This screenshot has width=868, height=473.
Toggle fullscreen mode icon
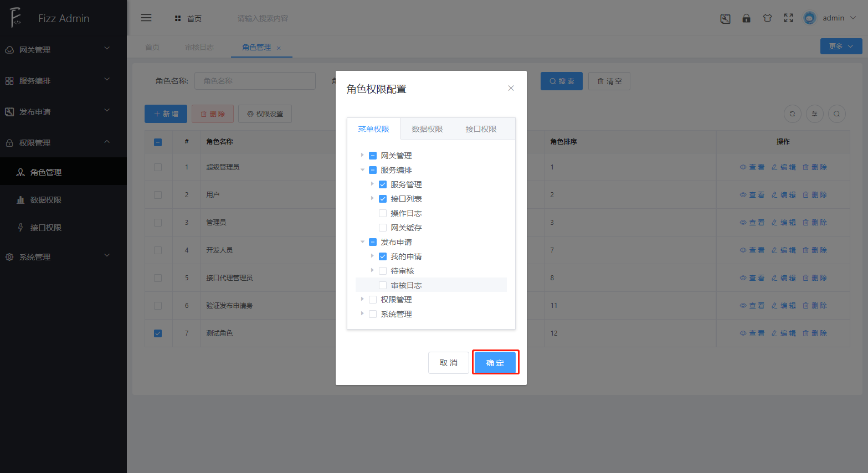[788, 18]
